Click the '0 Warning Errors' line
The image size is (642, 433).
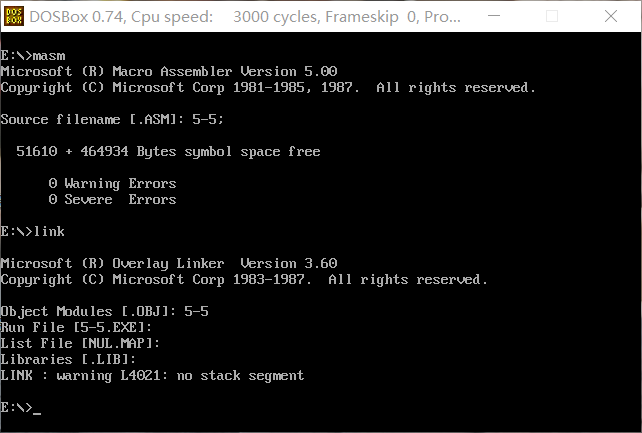tap(112, 184)
